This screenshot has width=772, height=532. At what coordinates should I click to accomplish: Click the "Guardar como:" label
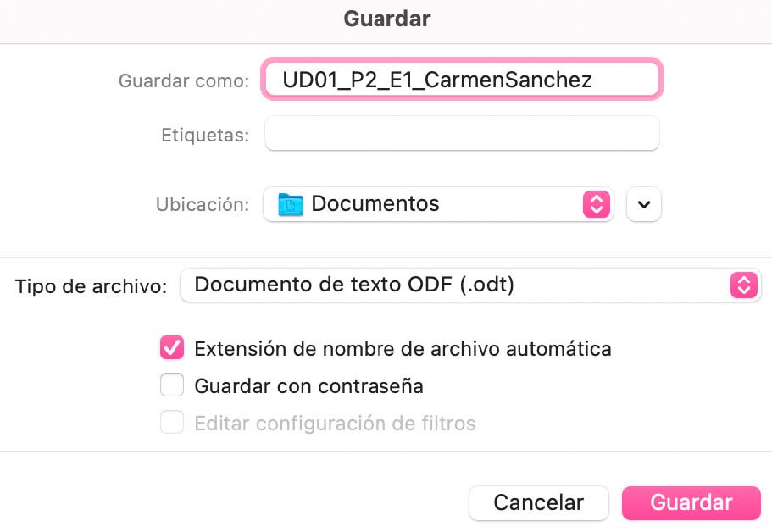(x=184, y=81)
